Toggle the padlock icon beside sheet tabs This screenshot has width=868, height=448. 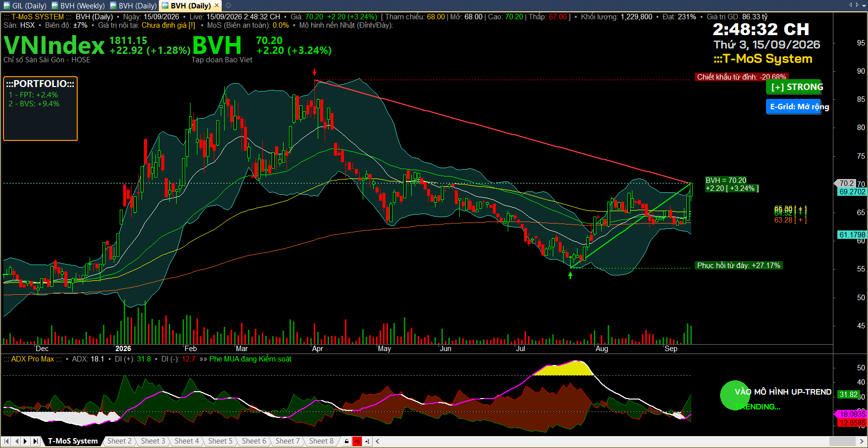tap(346, 441)
